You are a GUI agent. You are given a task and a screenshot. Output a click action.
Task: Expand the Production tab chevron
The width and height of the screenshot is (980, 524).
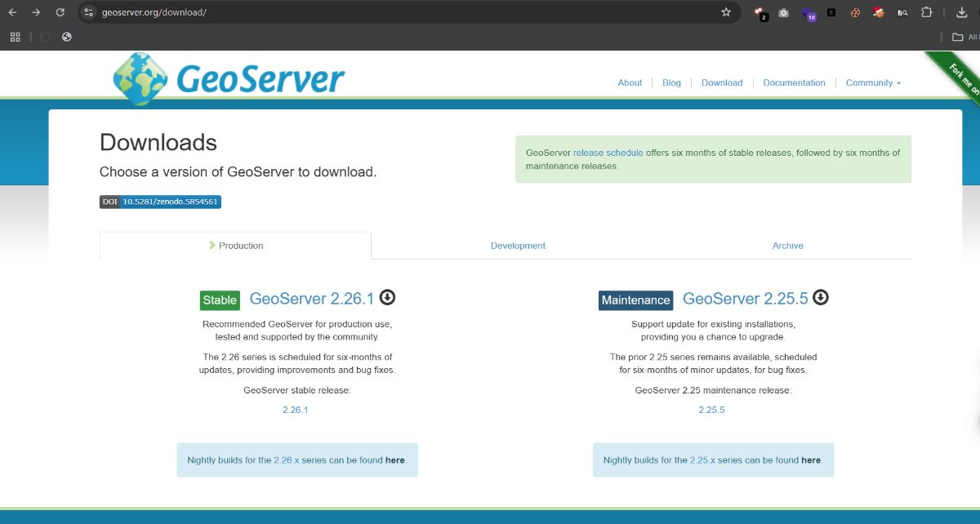coord(211,245)
